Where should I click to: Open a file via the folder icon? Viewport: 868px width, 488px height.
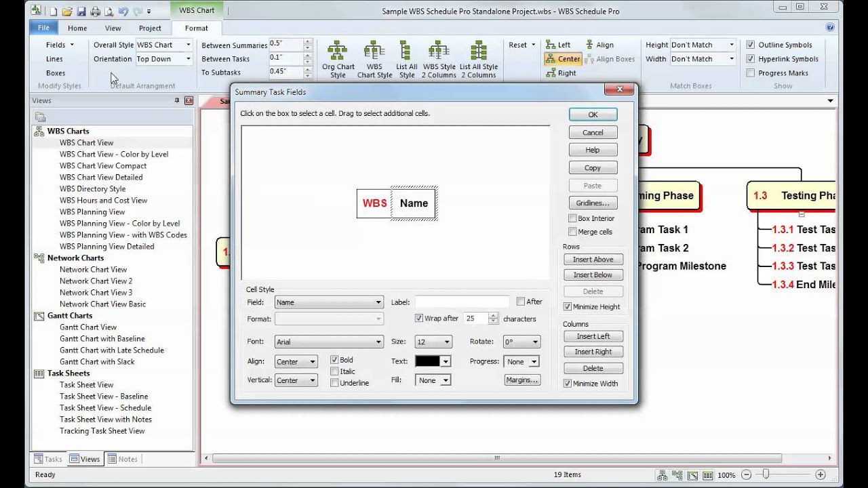[x=67, y=12]
